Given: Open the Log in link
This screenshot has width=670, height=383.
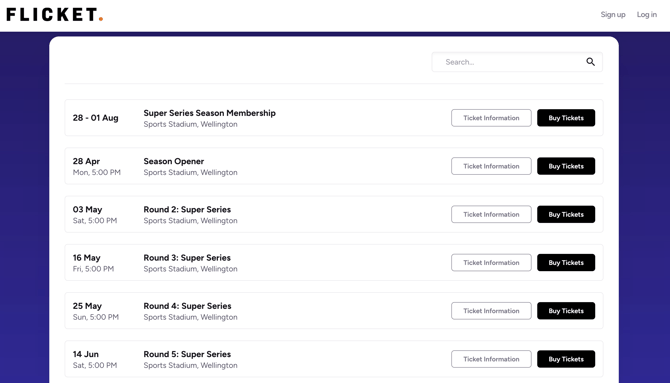Looking at the screenshot, I should [x=646, y=15].
